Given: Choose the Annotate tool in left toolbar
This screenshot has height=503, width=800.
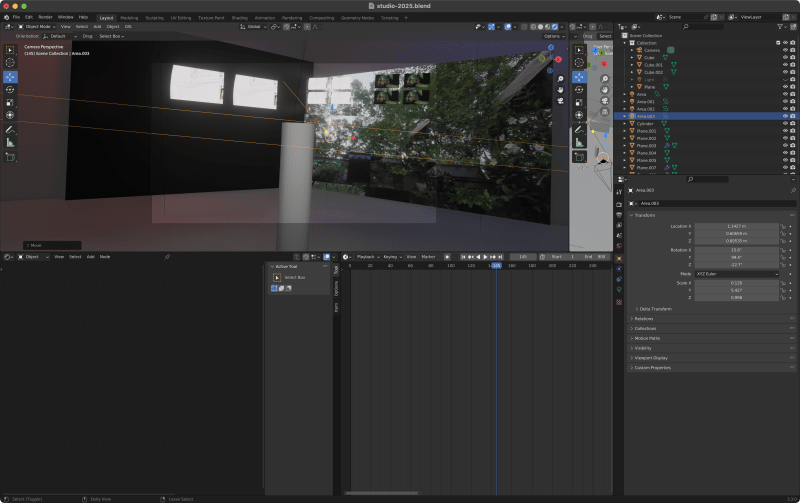Looking at the screenshot, I should click(11, 129).
